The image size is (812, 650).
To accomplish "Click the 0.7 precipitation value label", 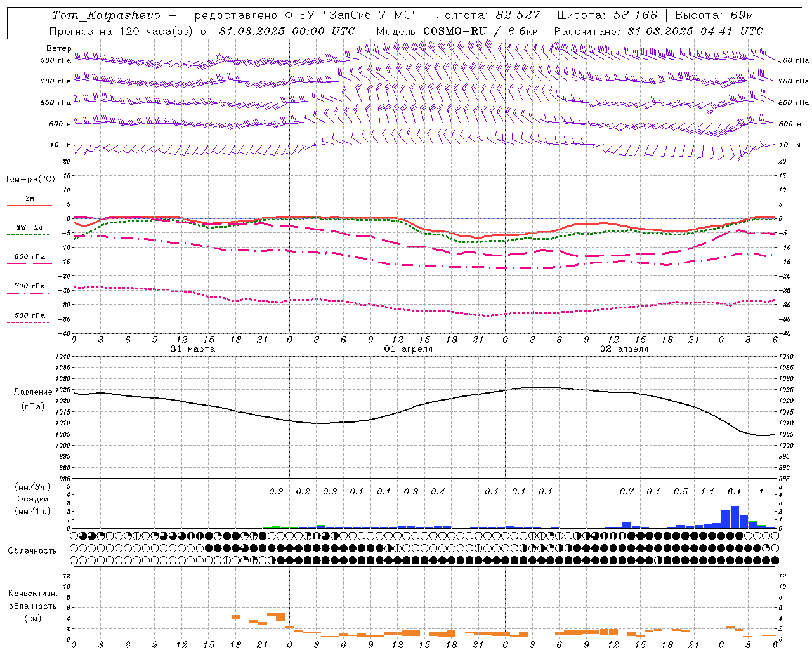I will 627,491.
